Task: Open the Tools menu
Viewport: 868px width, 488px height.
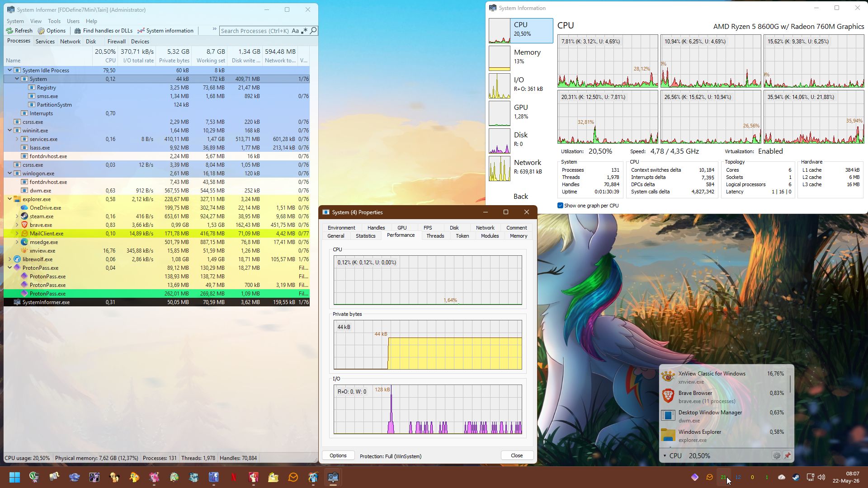Action: [x=54, y=21]
